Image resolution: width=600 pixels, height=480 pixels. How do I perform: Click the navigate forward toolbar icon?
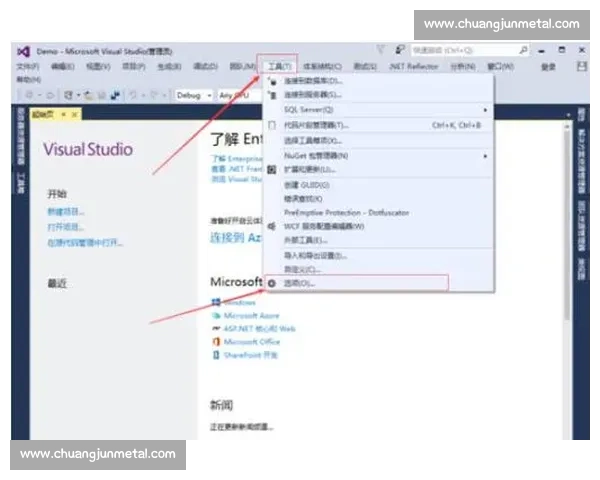tap(51, 95)
